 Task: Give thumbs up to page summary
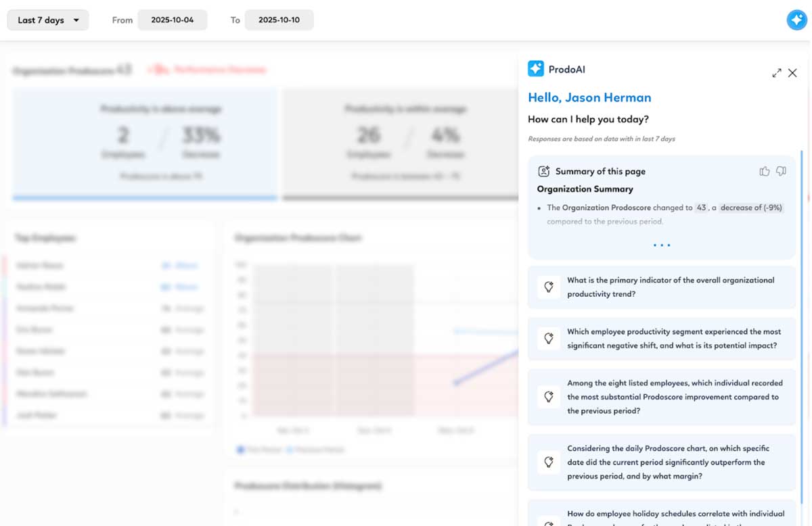point(765,172)
